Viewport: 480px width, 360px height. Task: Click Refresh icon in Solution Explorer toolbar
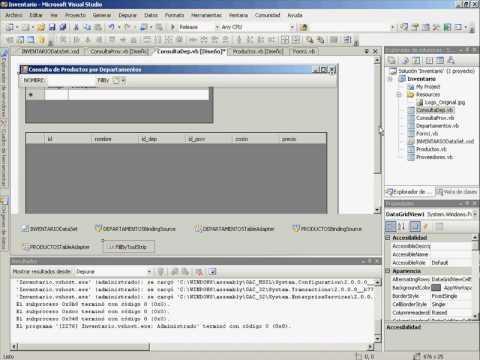[416, 60]
